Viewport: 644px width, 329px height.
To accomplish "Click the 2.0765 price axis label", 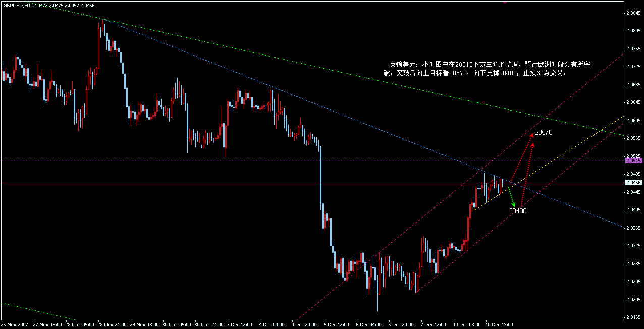I will click(634, 48).
